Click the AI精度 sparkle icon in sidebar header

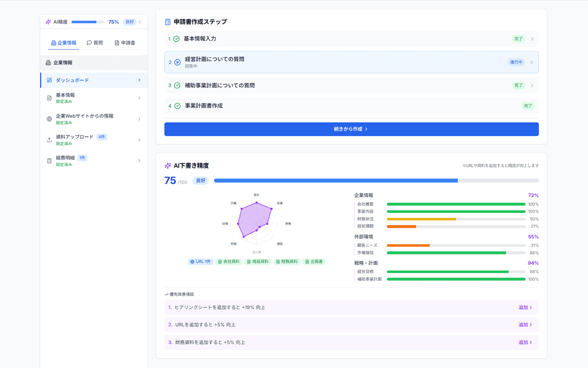point(48,22)
